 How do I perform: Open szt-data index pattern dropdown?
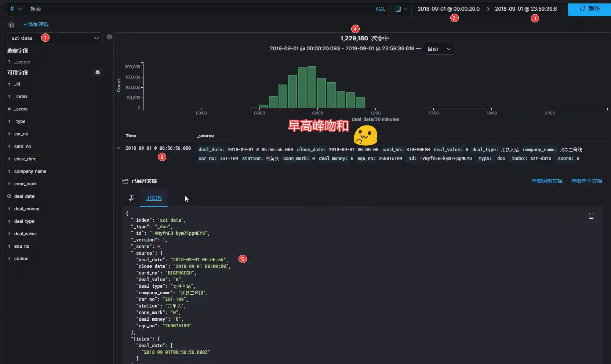click(x=55, y=38)
